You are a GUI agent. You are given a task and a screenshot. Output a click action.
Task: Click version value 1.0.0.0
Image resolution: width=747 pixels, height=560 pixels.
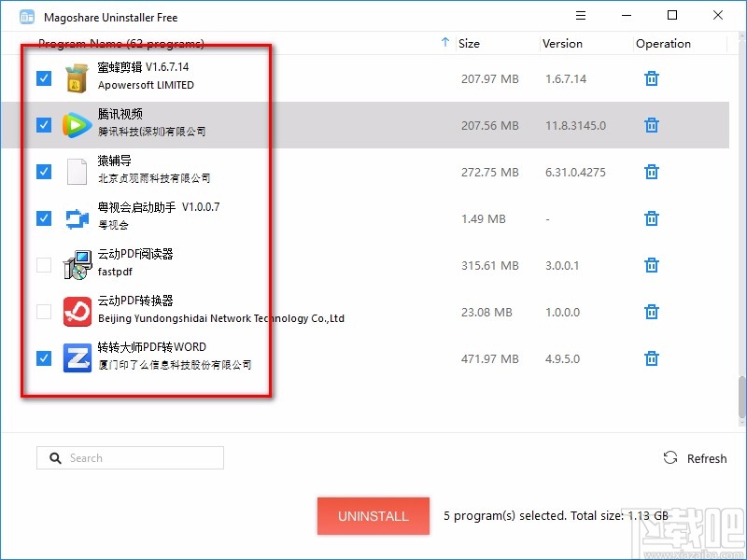[562, 313]
